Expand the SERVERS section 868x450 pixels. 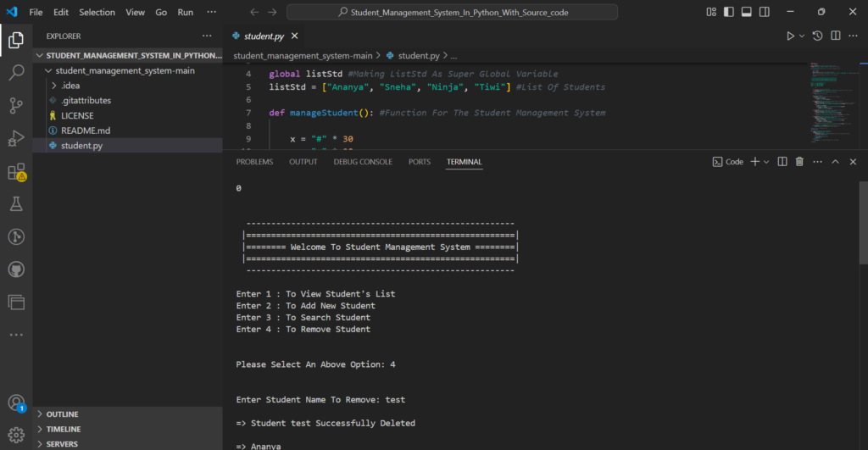[x=128, y=444]
